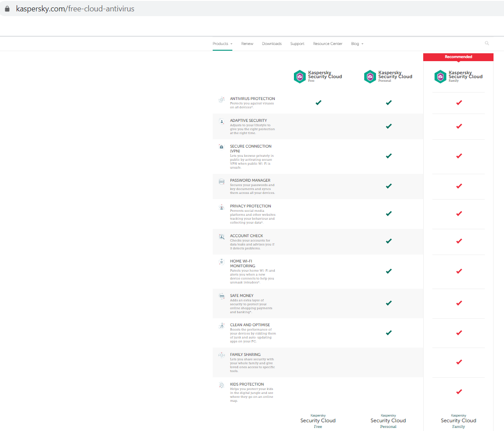Screen dimensions: 504x431
Task: Click the Account Check feature icon
Action: 221,237
